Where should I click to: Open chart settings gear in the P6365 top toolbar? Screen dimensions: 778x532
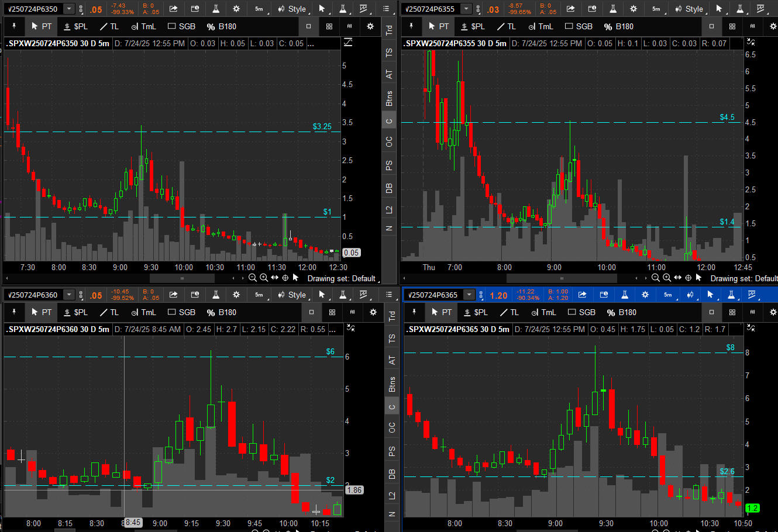pyautogui.click(x=645, y=295)
